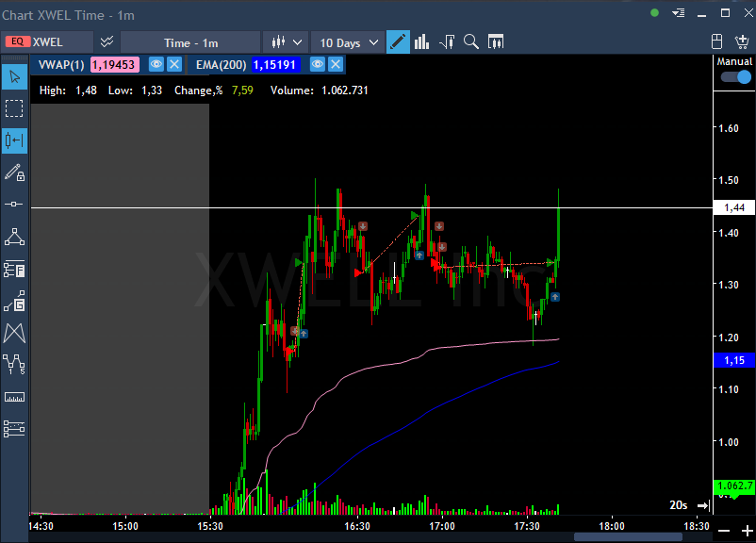The height and width of the screenshot is (543, 756).
Task: Click the VWAP(1) indicator label
Action: (x=61, y=65)
